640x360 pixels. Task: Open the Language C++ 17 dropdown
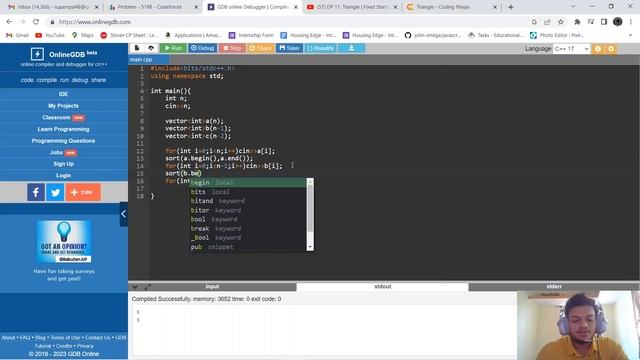571,49
